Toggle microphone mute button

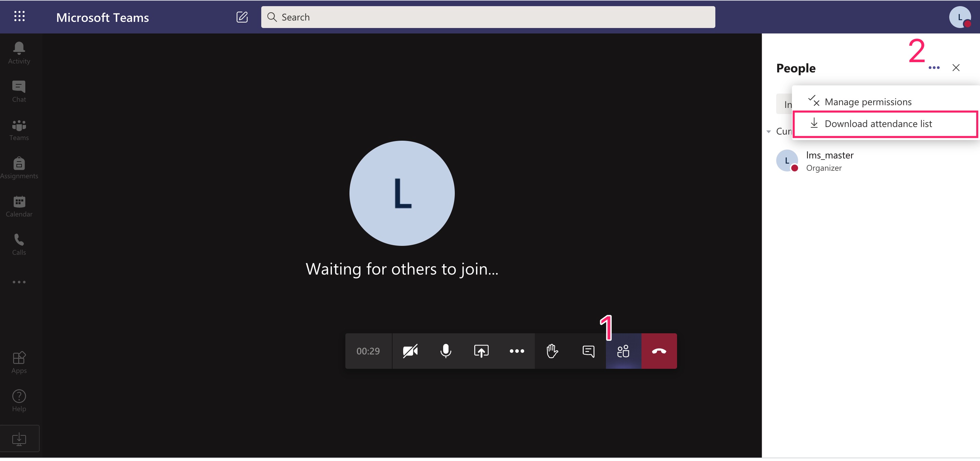coord(446,351)
